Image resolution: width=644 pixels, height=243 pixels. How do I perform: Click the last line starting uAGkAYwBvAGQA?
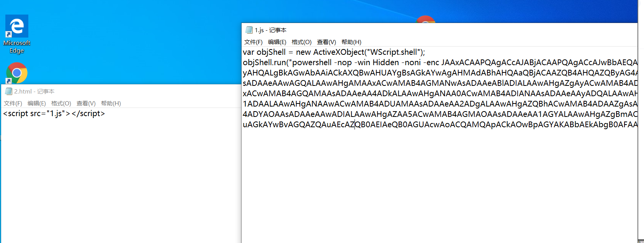click(440, 125)
